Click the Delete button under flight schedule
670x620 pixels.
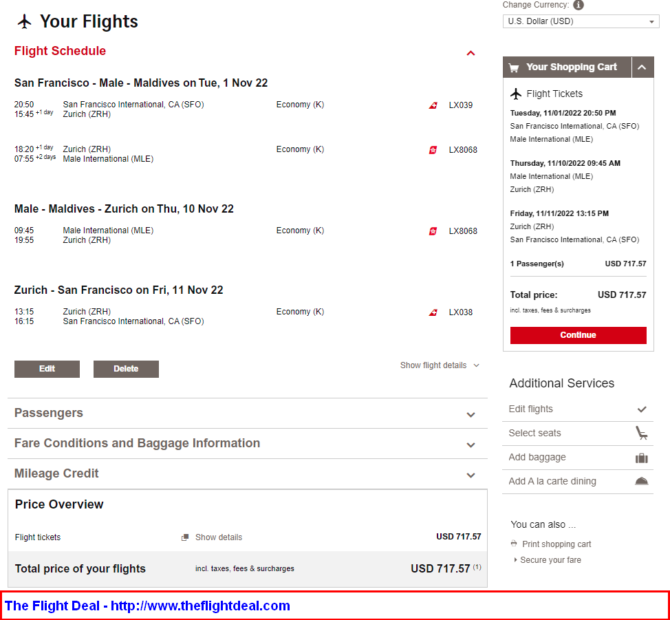(126, 369)
